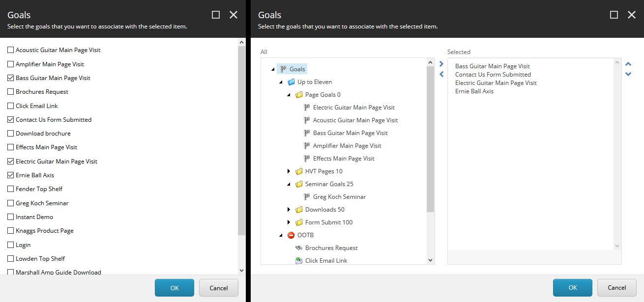Screen dimensions: 644x302
Task: Click Cancel in the right Goals dialog
Action: 617,288
